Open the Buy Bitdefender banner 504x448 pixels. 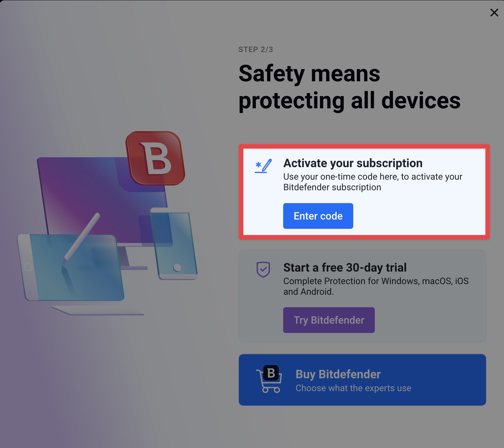click(362, 380)
